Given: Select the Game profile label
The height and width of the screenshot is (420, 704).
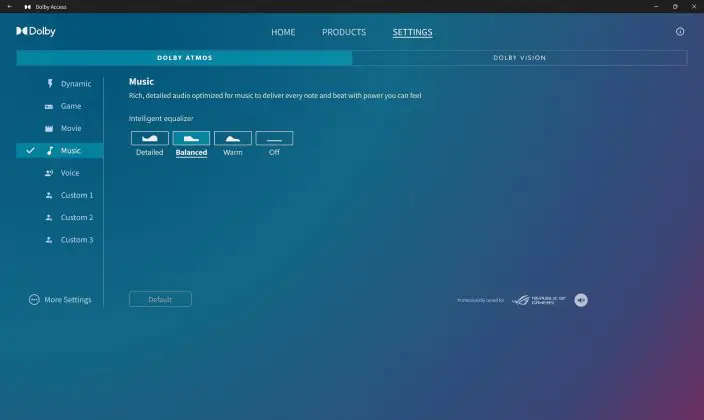Looking at the screenshot, I should point(71,106).
